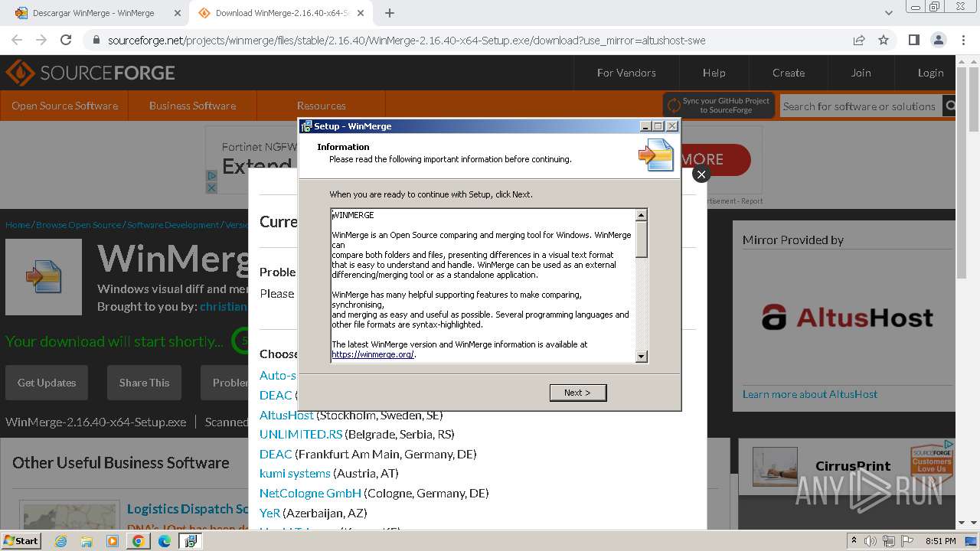
Task: Reload the SourceForge page
Action: pyautogui.click(x=66, y=40)
